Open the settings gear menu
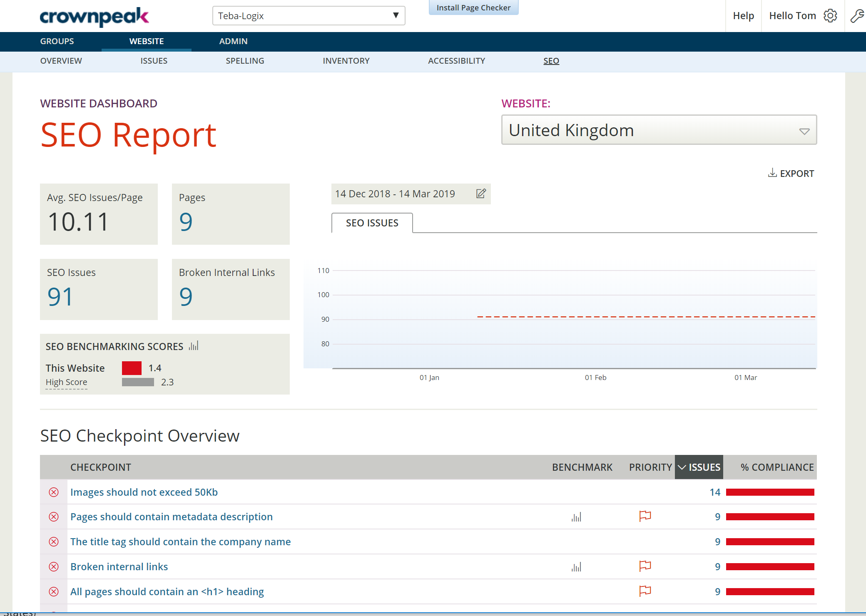Screen dimensions: 866x616 tap(831, 16)
